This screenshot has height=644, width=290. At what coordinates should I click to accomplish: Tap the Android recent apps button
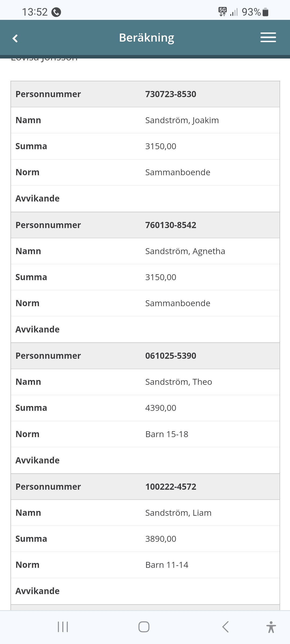point(63,627)
